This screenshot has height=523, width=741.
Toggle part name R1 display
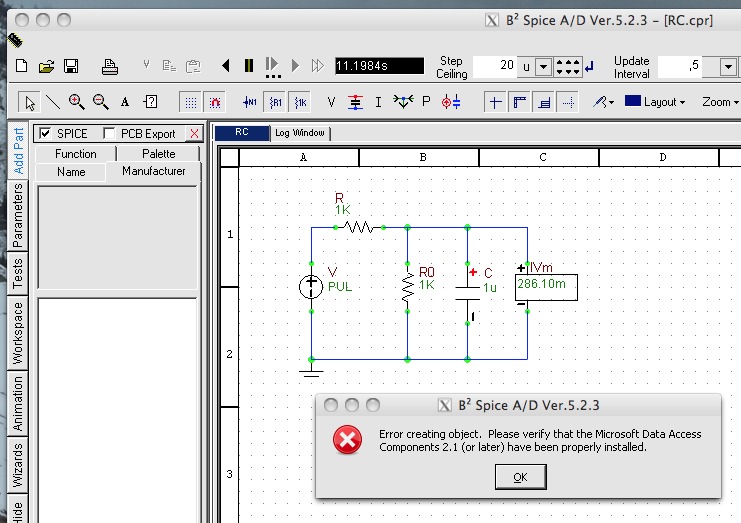pos(275,102)
